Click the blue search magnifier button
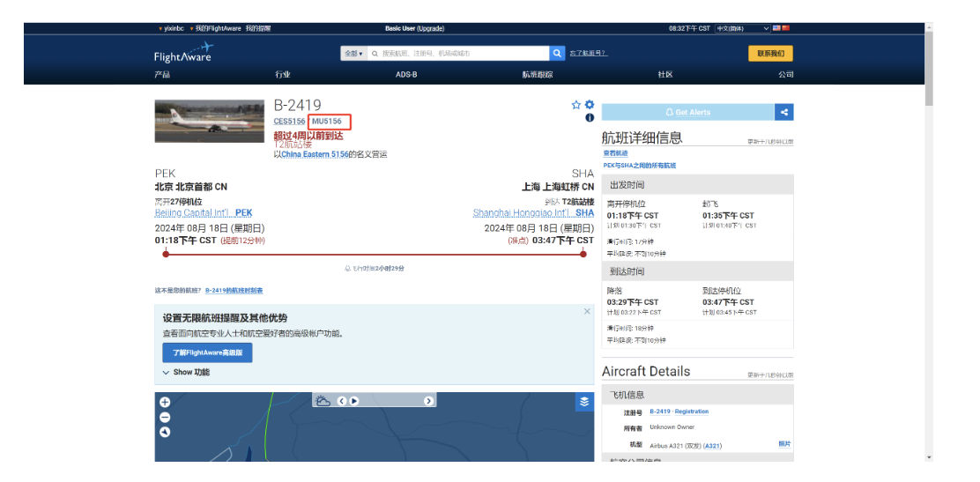 pos(557,54)
